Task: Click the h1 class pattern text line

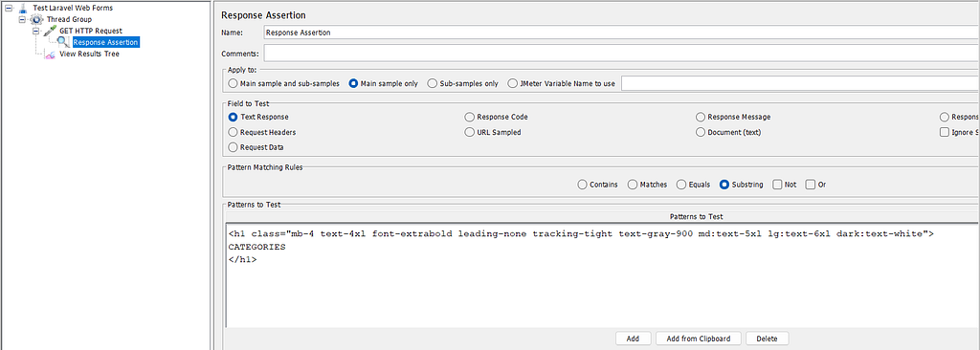Action: coord(581,233)
